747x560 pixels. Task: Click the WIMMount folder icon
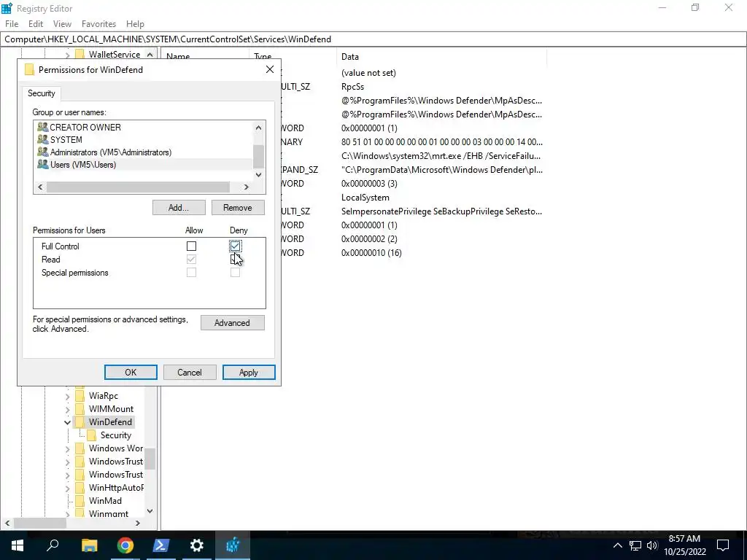tap(80, 409)
